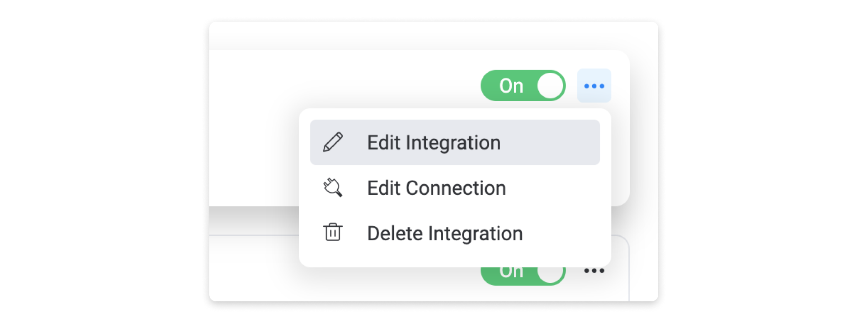
Task: Click blank area of the lower integration card
Action: [253, 271]
